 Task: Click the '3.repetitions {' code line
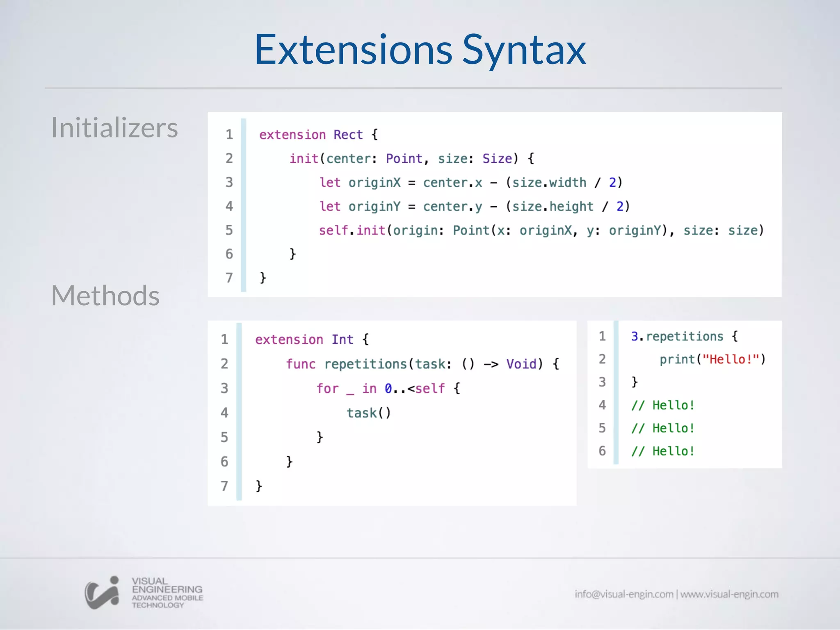tap(684, 337)
